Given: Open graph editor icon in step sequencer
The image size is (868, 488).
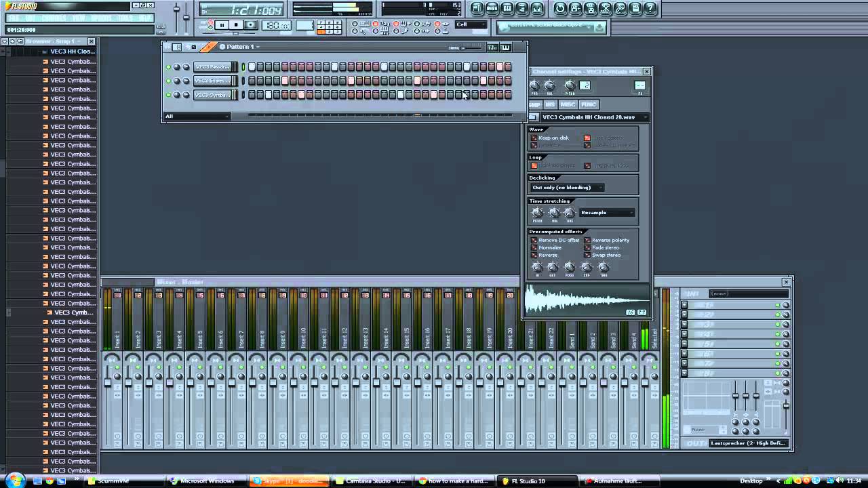Looking at the screenshot, I should 493,47.
